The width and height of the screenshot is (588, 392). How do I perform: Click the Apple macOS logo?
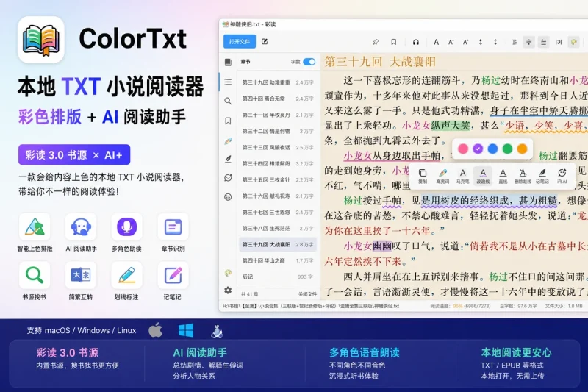(x=156, y=330)
